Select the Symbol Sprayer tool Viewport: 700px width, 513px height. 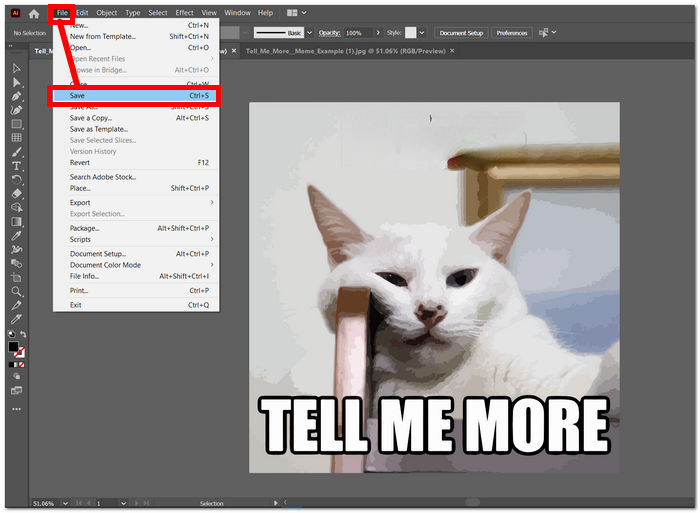[17, 249]
